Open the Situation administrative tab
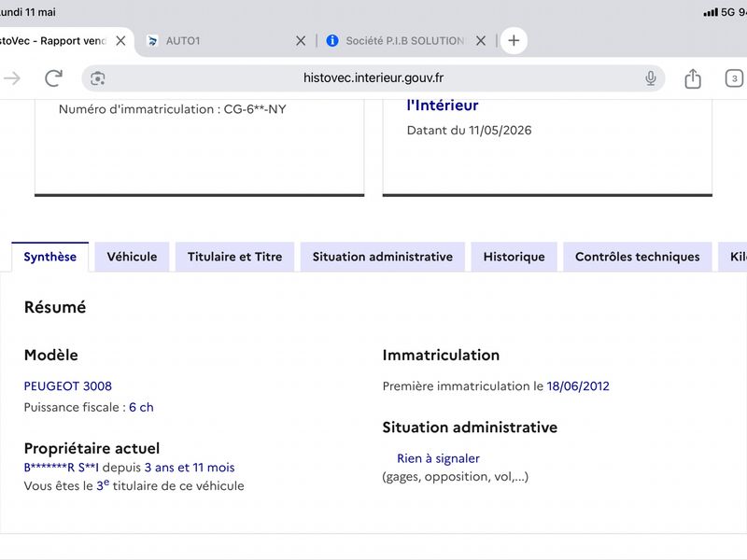 [383, 257]
